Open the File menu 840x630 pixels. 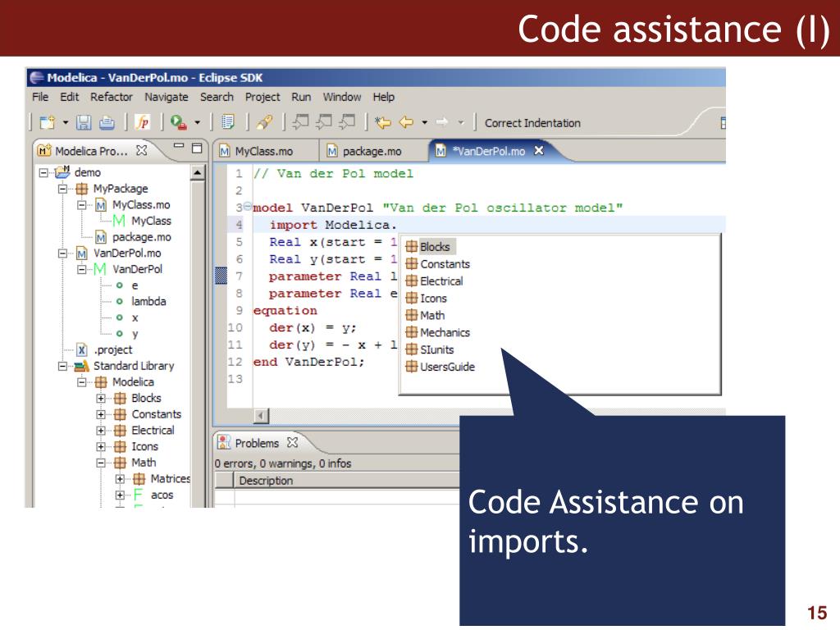40,97
